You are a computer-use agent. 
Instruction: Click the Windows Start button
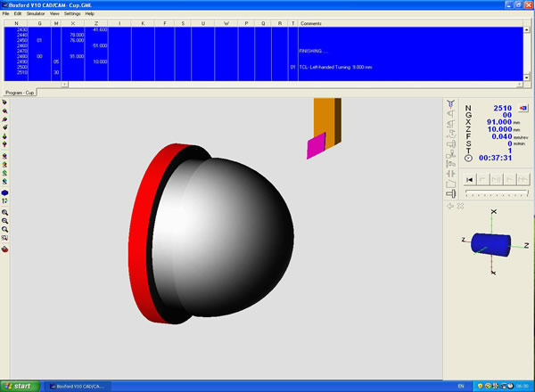pos(18,386)
